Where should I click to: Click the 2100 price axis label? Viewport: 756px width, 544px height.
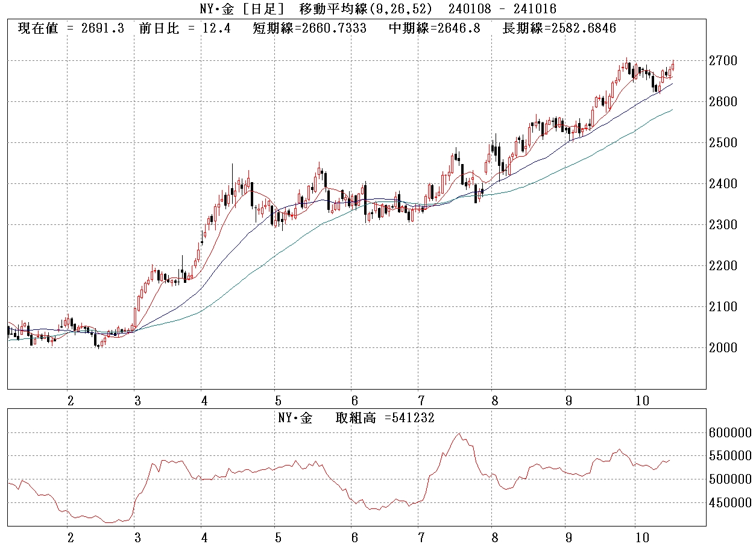click(723, 307)
